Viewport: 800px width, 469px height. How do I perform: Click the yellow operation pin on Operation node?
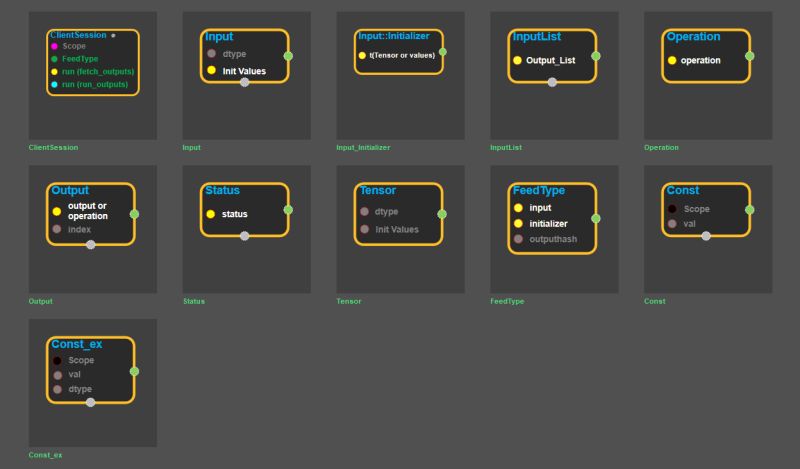coord(672,60)
